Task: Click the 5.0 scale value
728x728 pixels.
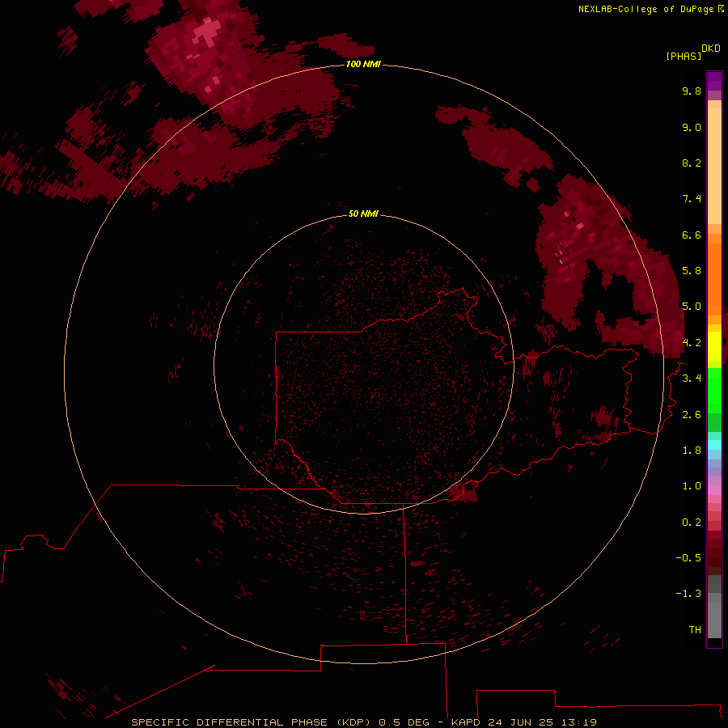Action: pyautogui.click(x=692, y=307)
